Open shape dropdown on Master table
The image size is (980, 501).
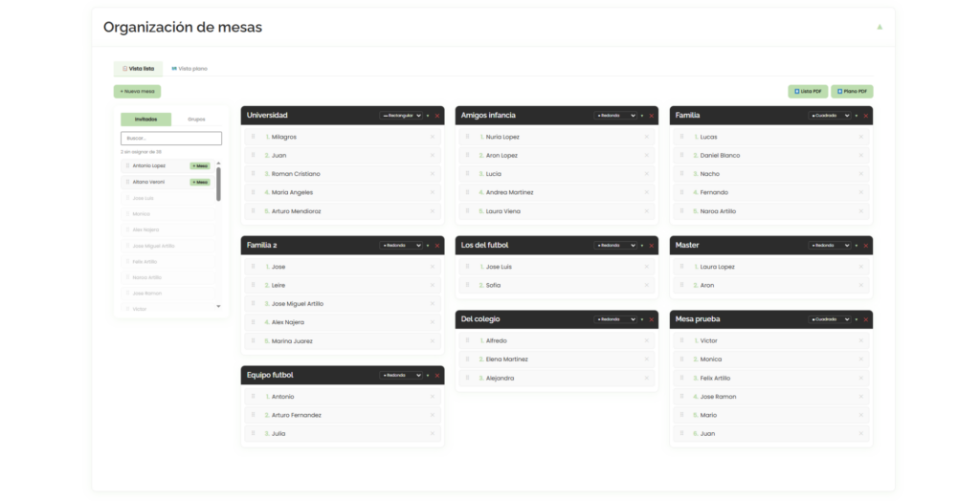tap(830, 246)
